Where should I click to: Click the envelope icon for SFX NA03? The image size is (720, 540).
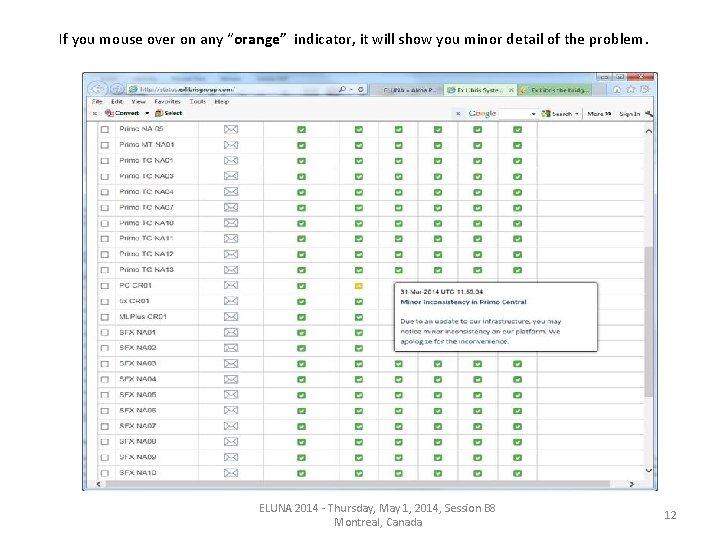pos(231,363)
